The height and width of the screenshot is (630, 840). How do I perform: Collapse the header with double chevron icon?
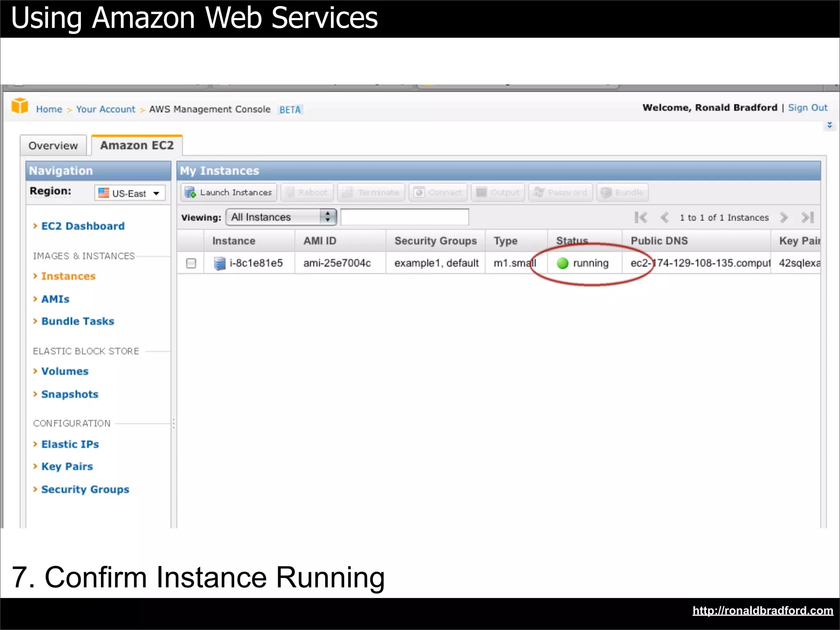tap(829, 125)
